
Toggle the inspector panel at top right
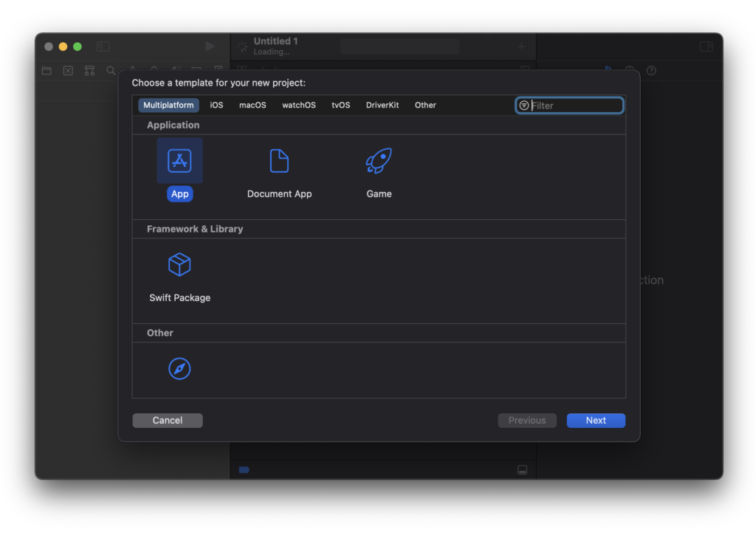tap(707, 47)
